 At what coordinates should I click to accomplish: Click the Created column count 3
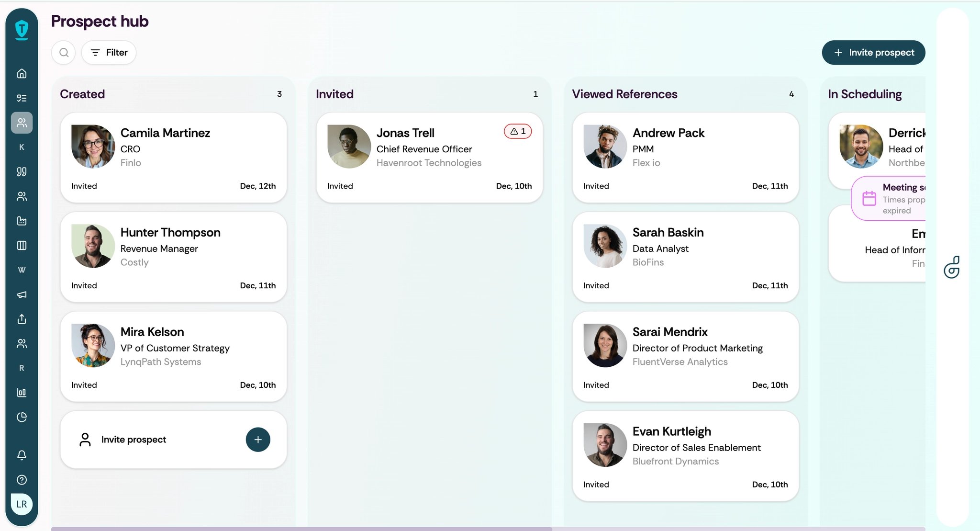(279, 94)
